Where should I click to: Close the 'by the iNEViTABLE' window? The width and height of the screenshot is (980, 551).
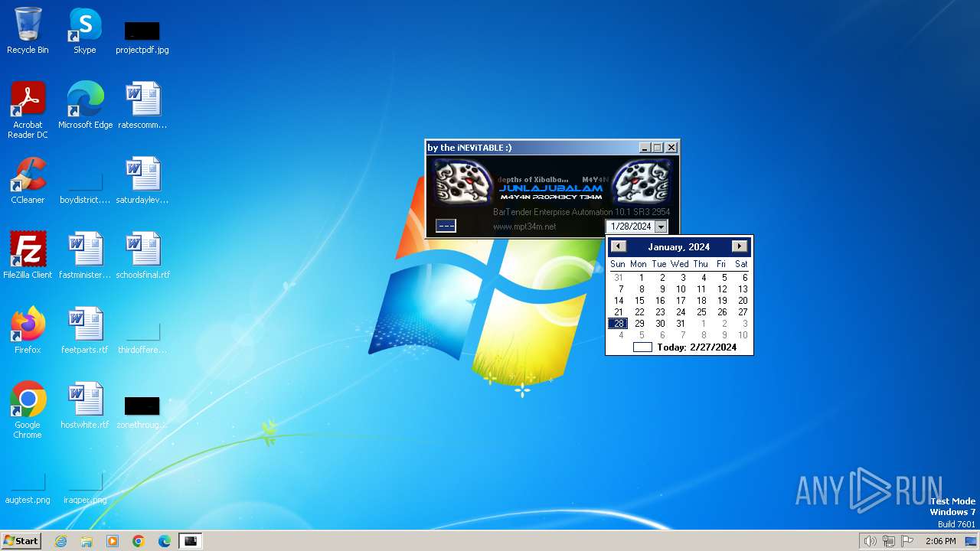coord(671,148)
